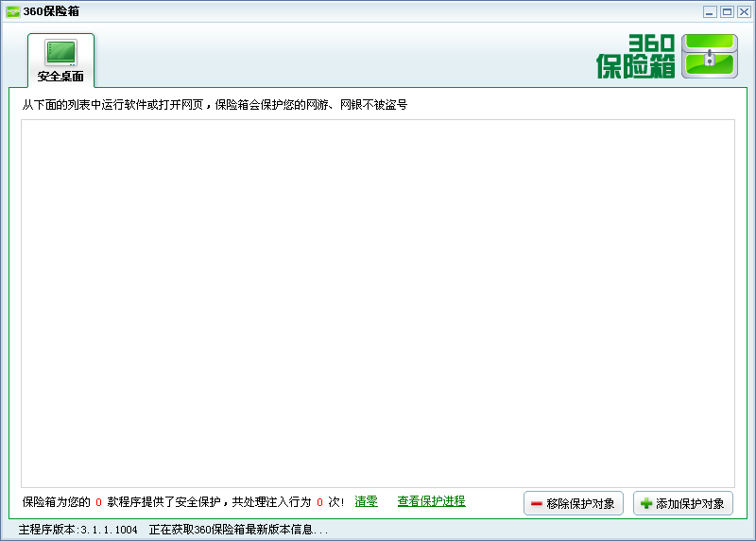Click the 正在获取360保险箱最新版本信息 status text
This screenshot has height=541, width=756.
(238, 530)
